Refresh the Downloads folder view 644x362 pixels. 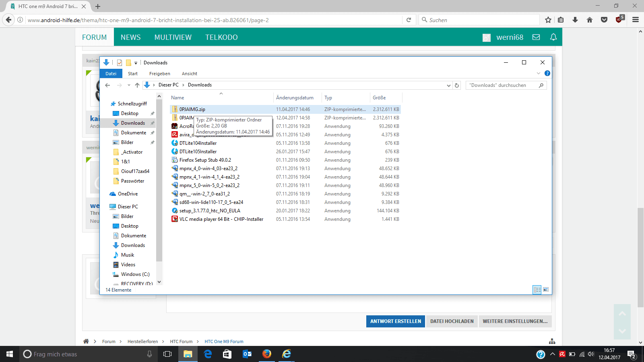pos(457,85)
